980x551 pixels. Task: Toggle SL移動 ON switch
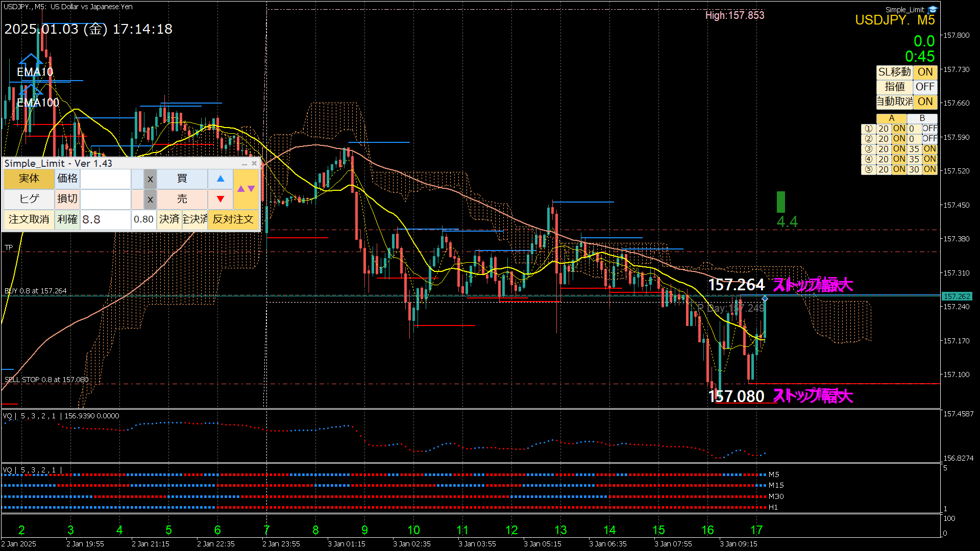925,72
